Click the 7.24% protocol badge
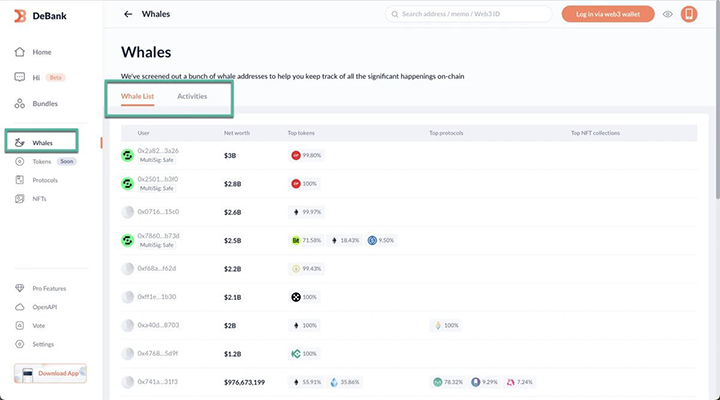Image resolution: width=720 pixels, height=400 pixels. (x=519, y=382)
